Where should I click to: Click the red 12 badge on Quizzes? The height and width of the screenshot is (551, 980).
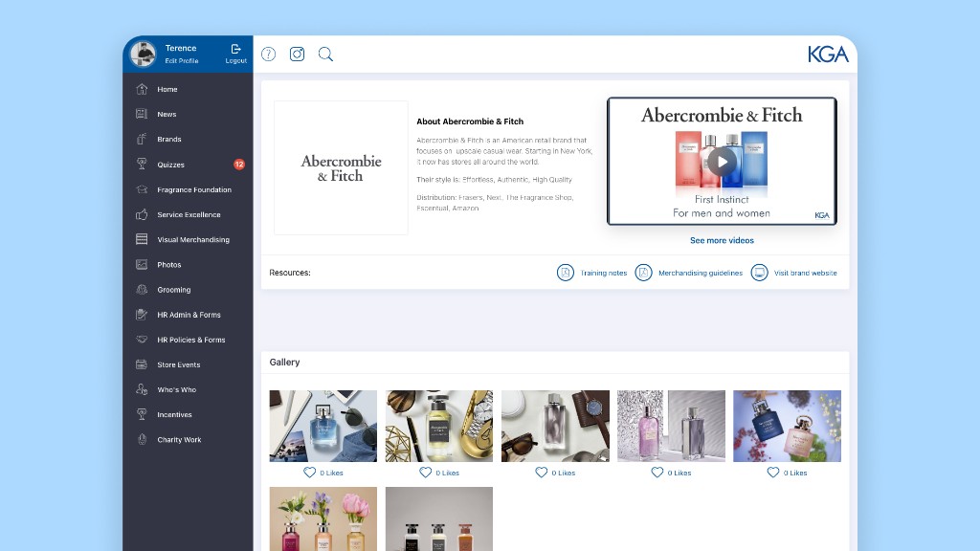(238, 165)
